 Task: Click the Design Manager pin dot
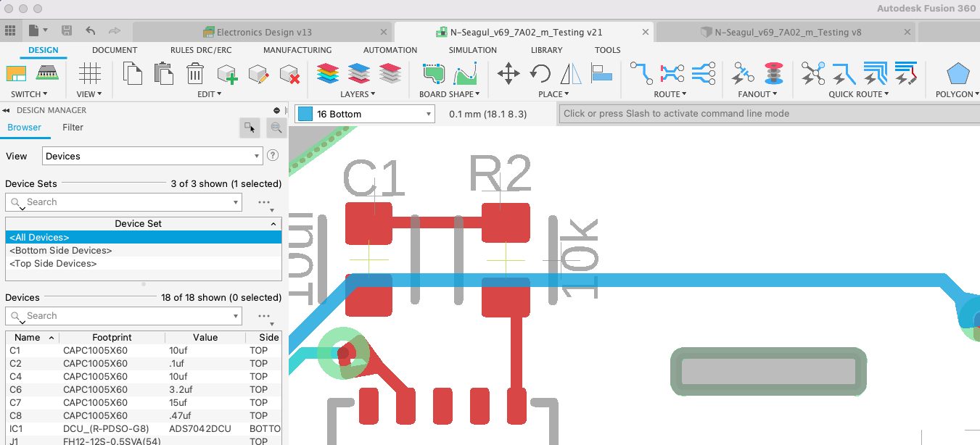[x=276, y=110]
